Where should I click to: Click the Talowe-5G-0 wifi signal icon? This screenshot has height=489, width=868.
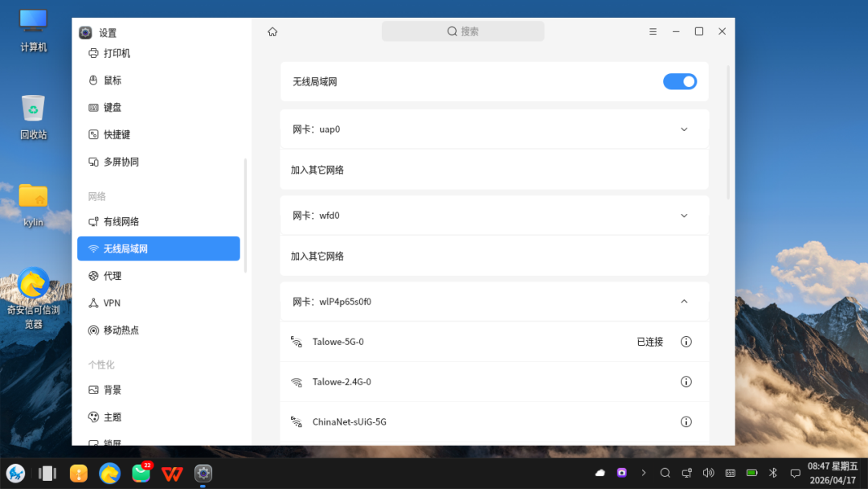[297, 342]
